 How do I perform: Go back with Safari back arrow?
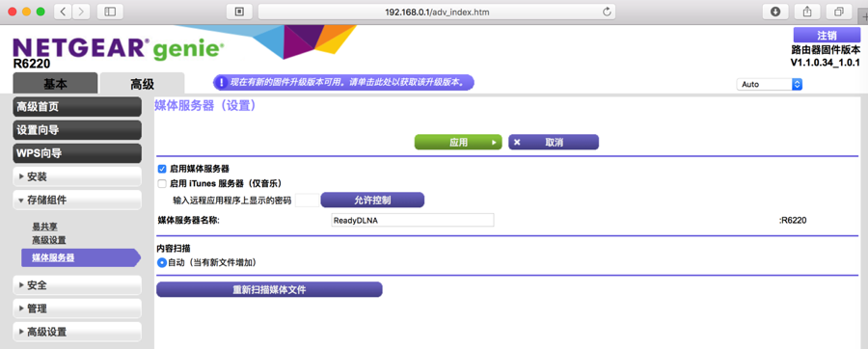63,12
